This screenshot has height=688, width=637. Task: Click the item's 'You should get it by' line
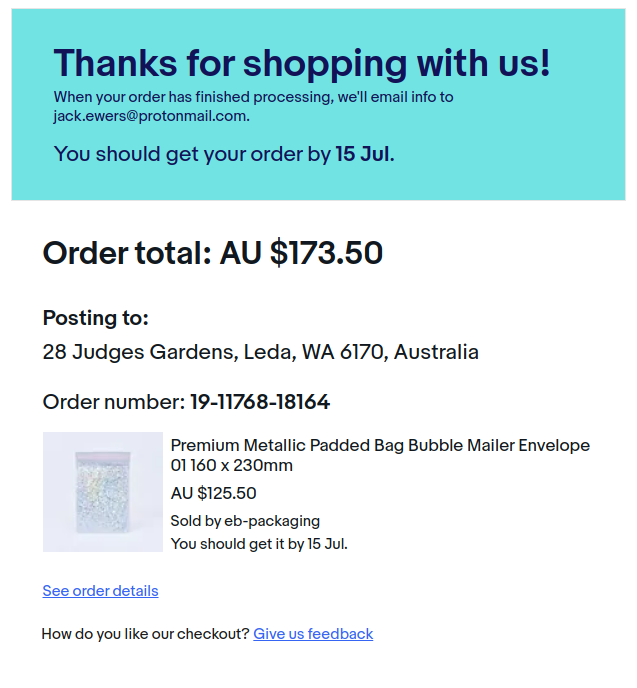259,544
